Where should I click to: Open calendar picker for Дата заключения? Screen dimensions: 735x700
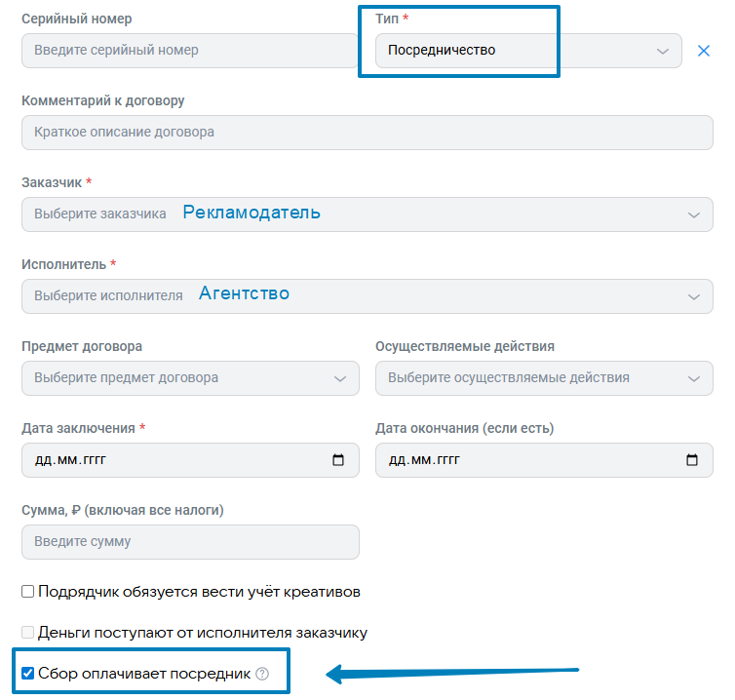click(x=338, y=460)
